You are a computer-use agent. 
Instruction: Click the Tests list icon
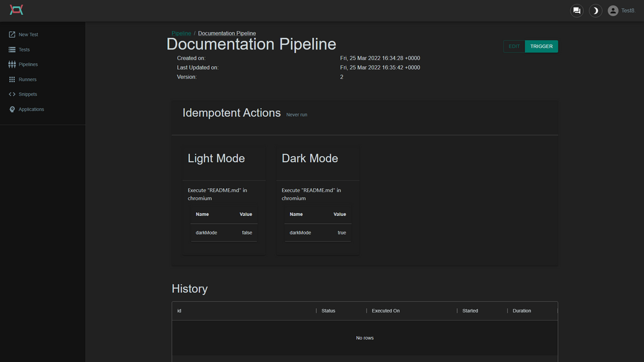[12, 50]
